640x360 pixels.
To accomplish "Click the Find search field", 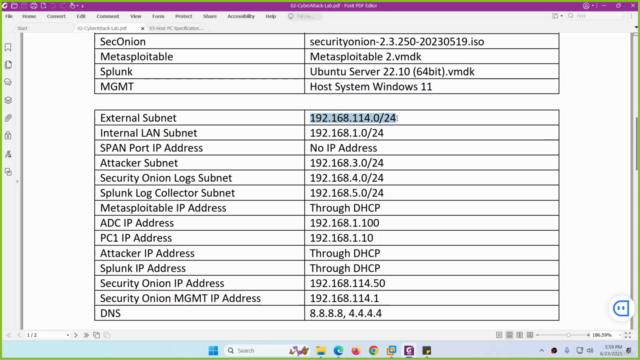I will pyautogui.click(x=595, y=16).
